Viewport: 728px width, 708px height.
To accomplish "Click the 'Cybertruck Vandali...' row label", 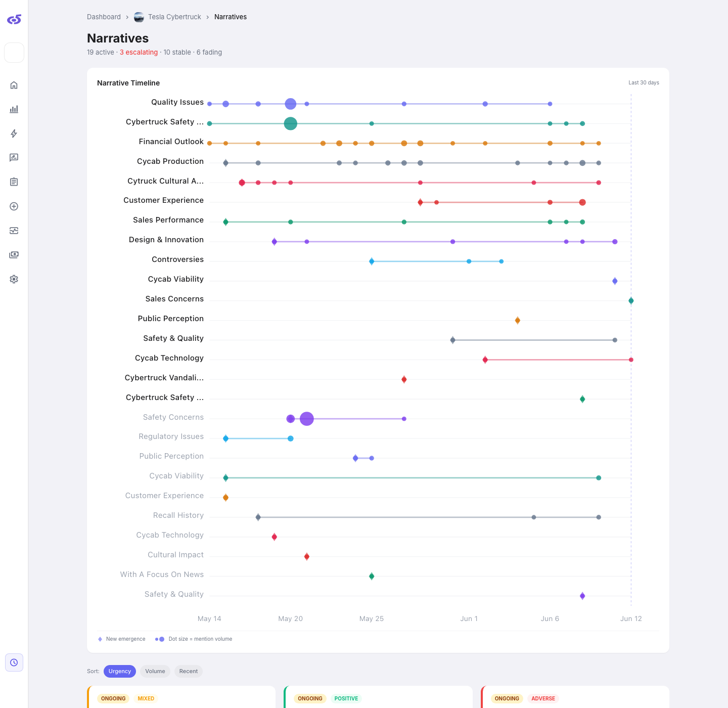I will pyautogui.click(x=164, y=378).
